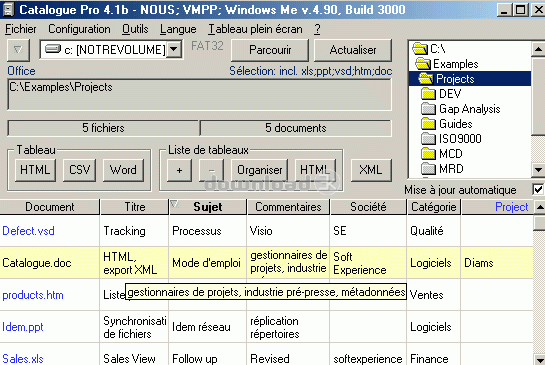Viewport: 545px width, 365px height.
Task: Click the sort triangle in Sujet header
Action: coord(174,204)
